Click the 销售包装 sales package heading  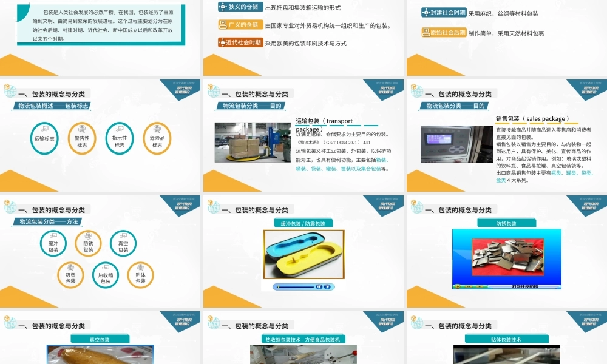(534, 118)
